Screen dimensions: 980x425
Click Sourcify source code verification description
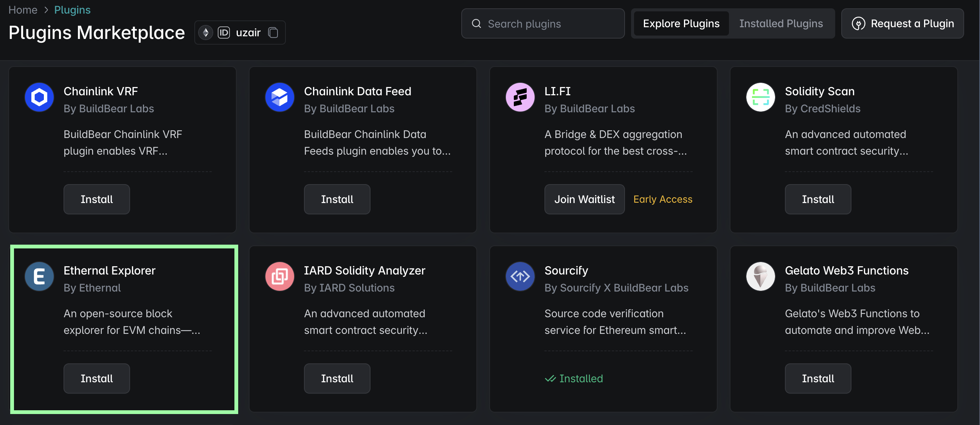click(x=615, y=322)
